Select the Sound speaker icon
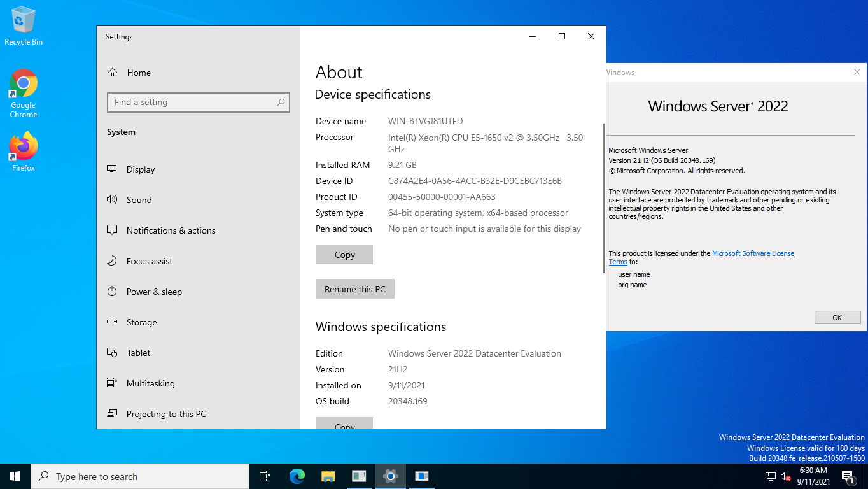The height and width of the screenshot is (489, 868). tap(112, 200)
